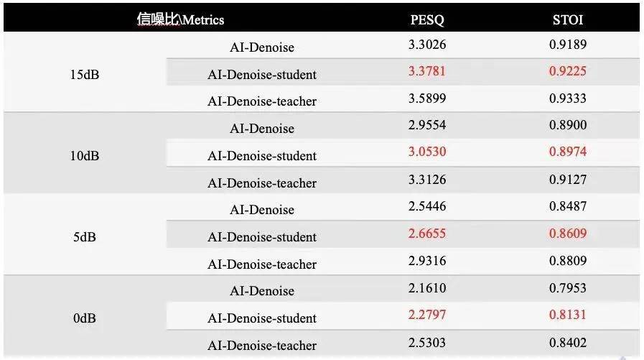Select the 10dB row label
Screen dimensions: 644x360
(x=85, y=156)
